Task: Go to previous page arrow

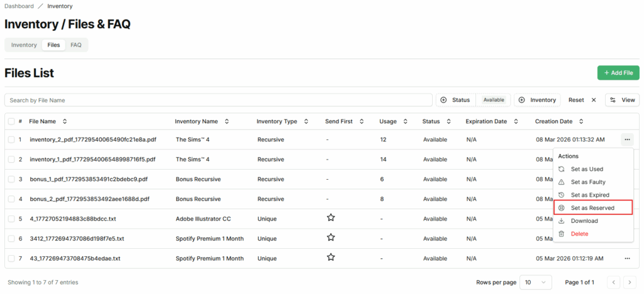Action: coord(614,282)
